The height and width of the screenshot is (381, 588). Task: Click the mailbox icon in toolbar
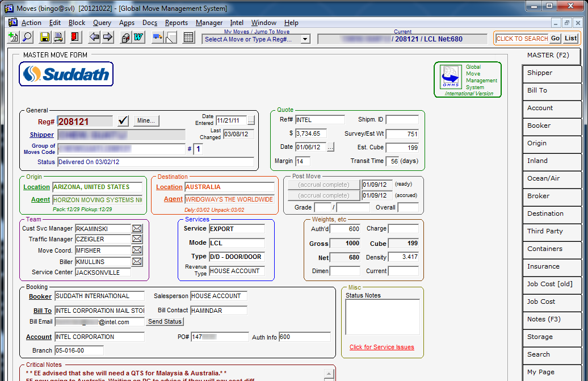(x=125, y=37)
